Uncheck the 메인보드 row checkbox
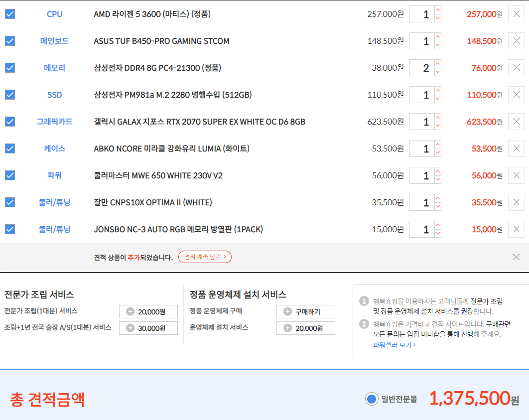The width and height of the screenshot is (529, 420). 10,41
